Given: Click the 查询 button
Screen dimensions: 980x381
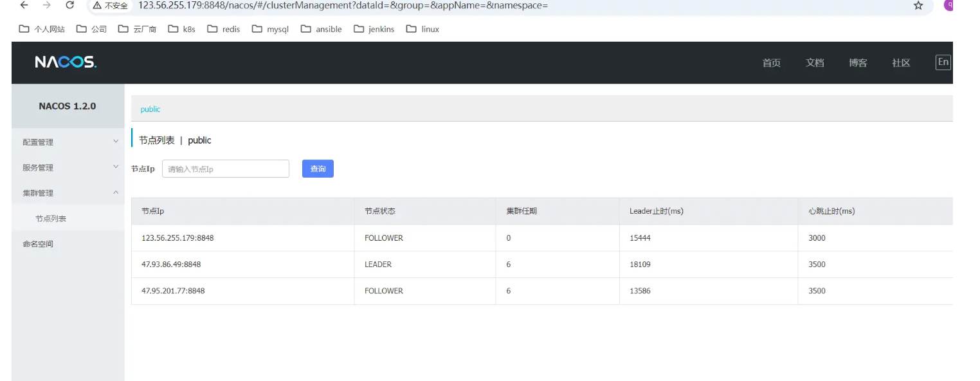Looking at the screenshot, I should (x=318, y=169).
